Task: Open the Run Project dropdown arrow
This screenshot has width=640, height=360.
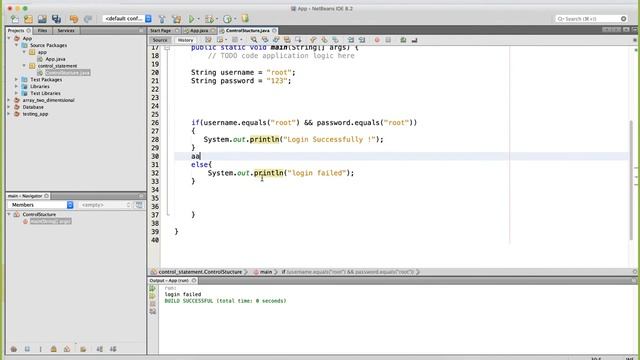Action: [199, 19]
